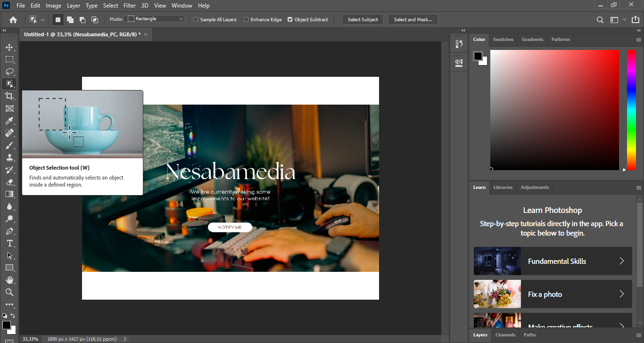Open the Mode Rectangle dropdown
The width and height of the screenshot is (644, 343).
(156, 19)
